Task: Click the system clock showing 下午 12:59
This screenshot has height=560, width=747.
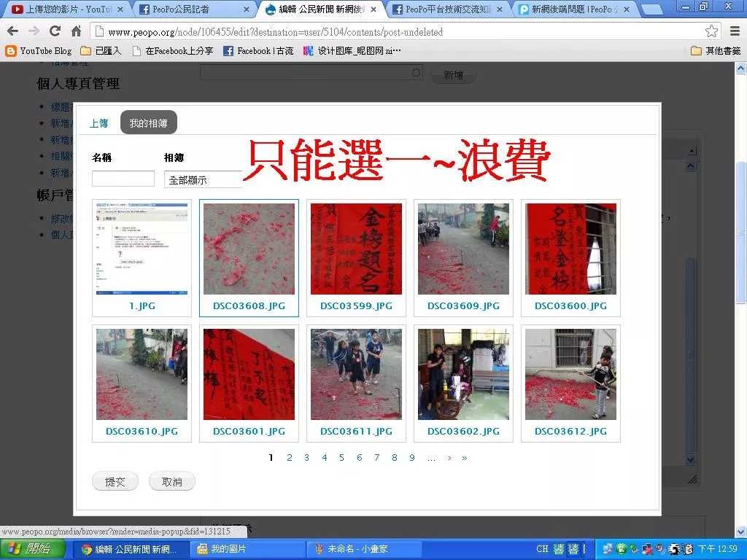Action: [x=718, y=549]
